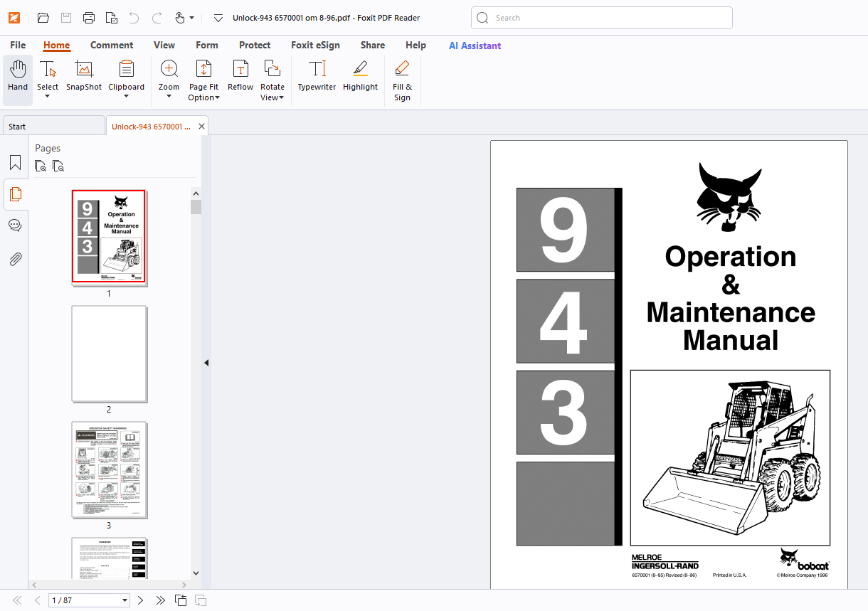Image resolution: width=868 pixels, height=611 pixels.
Task: Toggle the Pages thumbnail panel icon
Action: click(x=15, y=194)
